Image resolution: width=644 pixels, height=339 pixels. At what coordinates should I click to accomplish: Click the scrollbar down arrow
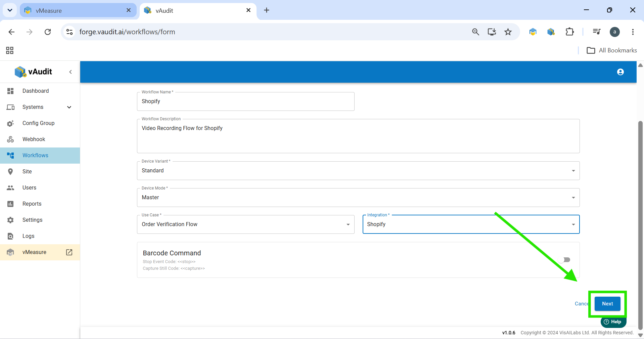pyautogui.click(x=640, y=335)
